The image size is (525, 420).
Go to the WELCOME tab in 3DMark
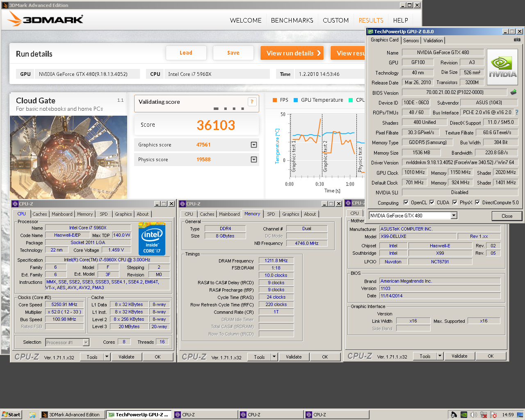coord(246,20)
